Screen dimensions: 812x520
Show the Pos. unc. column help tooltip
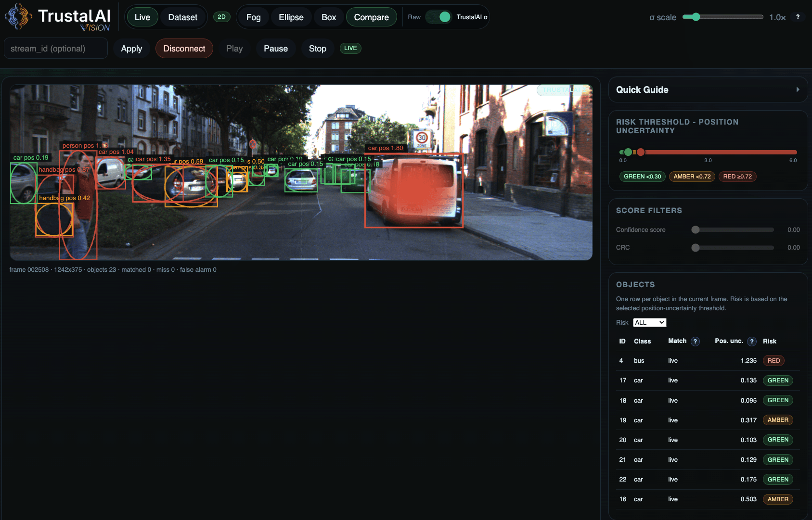[x=752, y=341]
